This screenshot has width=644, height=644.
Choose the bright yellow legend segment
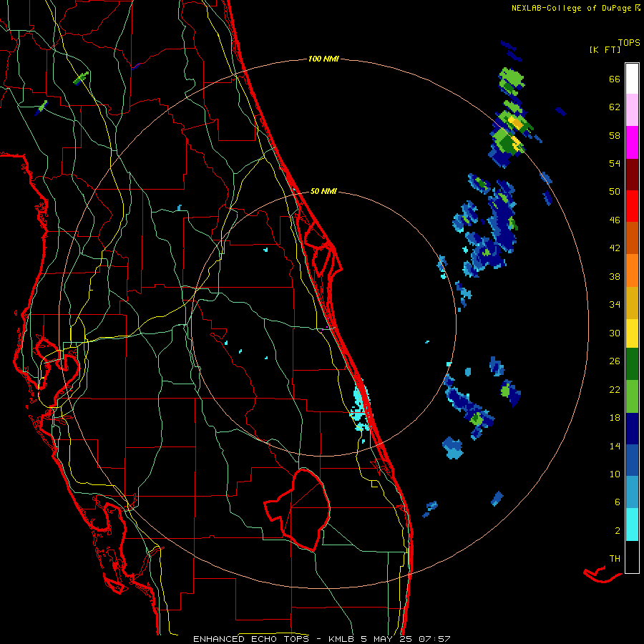pos(632,333)
